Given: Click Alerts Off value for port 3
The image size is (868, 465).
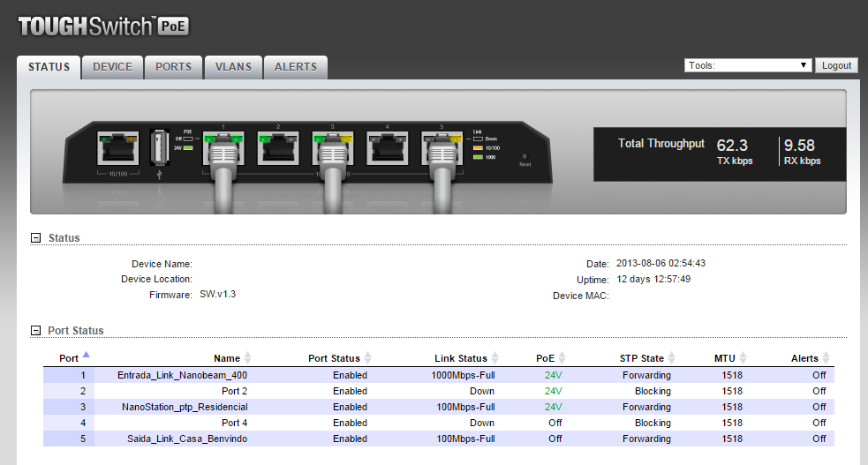Looking at the screenshot, I should tap(819, 407).
